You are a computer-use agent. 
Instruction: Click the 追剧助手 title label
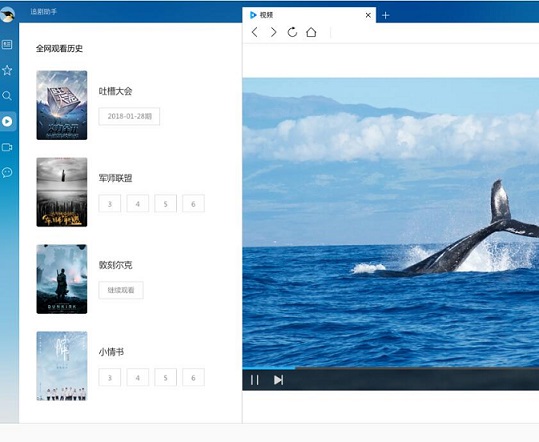pos(43,12)
